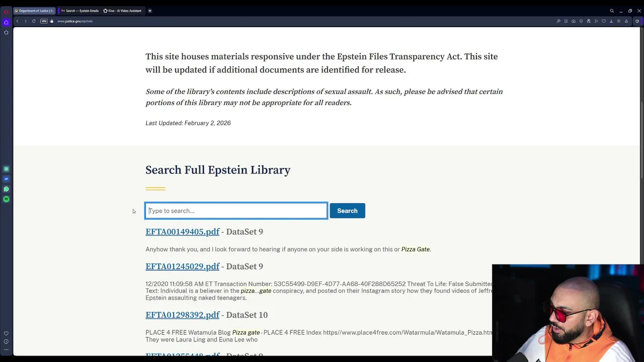644x362 pixels.
Task: Click the tab search magnifier in title bar
Action: click(x=612, y=11)
